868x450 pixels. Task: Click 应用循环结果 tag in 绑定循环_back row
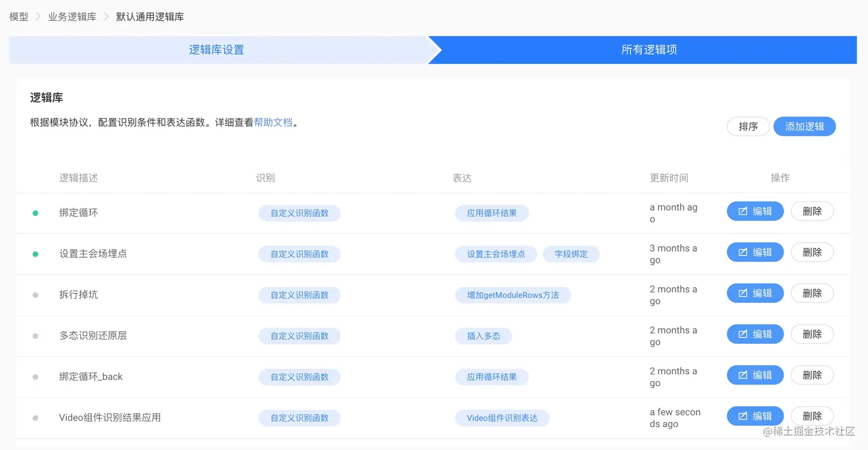(492, 377)
